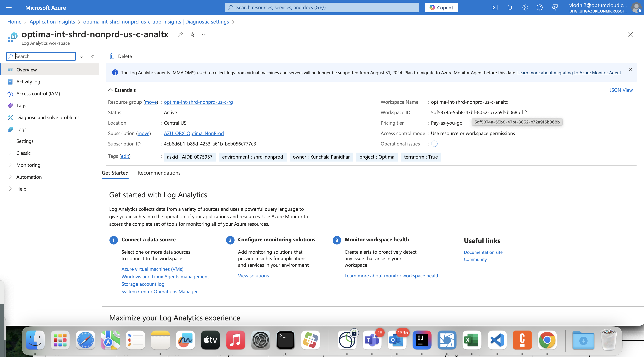Viewport: 644px width, 357px height.
Task: Open the more options ellipsis beside title
Action: coord(204,34)
